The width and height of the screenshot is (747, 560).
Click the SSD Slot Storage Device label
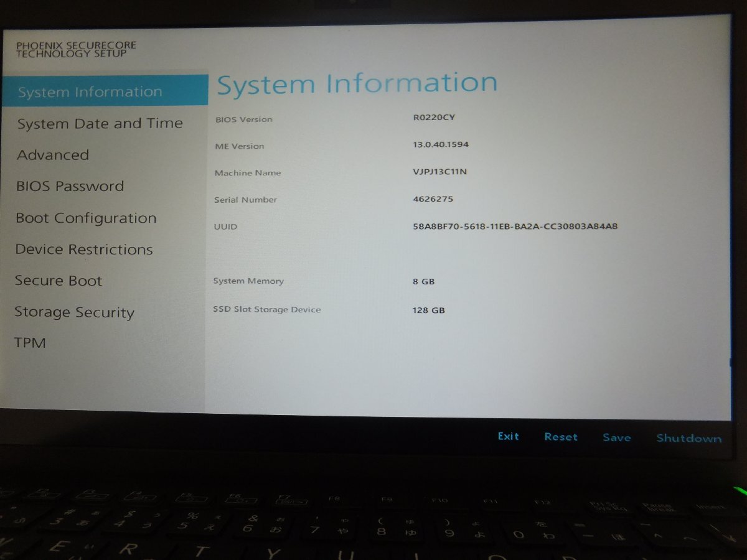coord(267,309)
